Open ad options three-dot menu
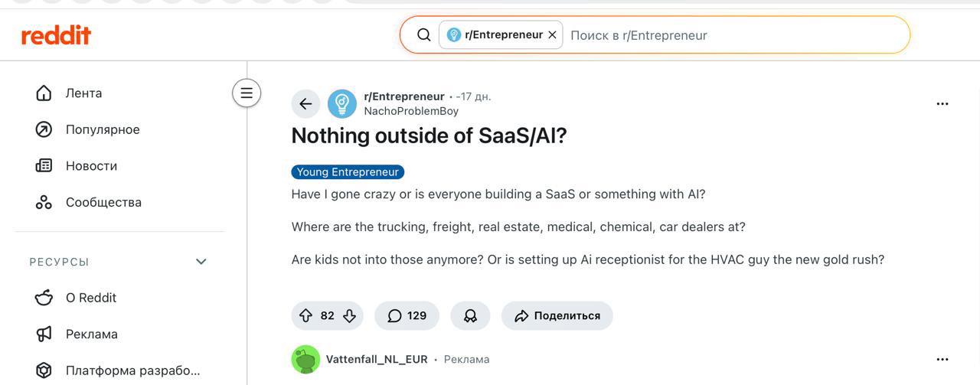The image size is (980, 385). tap(942, 359)
